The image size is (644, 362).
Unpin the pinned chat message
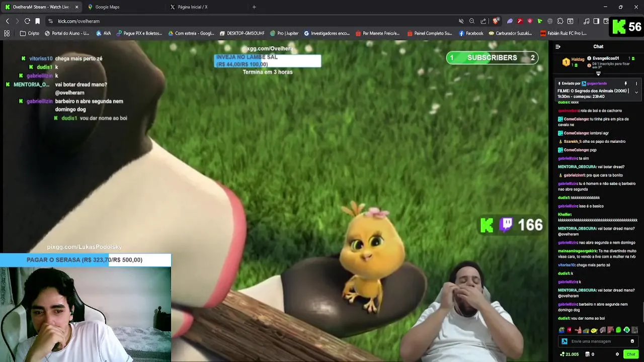[626, 83]
